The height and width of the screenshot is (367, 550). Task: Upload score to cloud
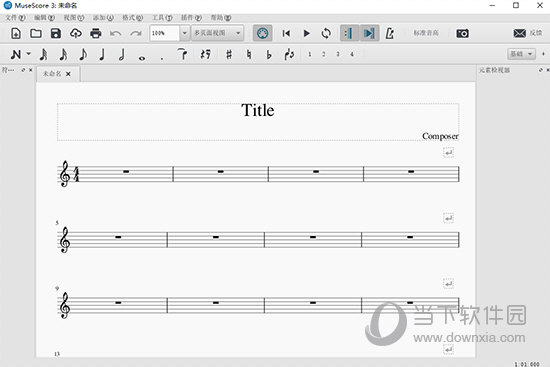76,33
